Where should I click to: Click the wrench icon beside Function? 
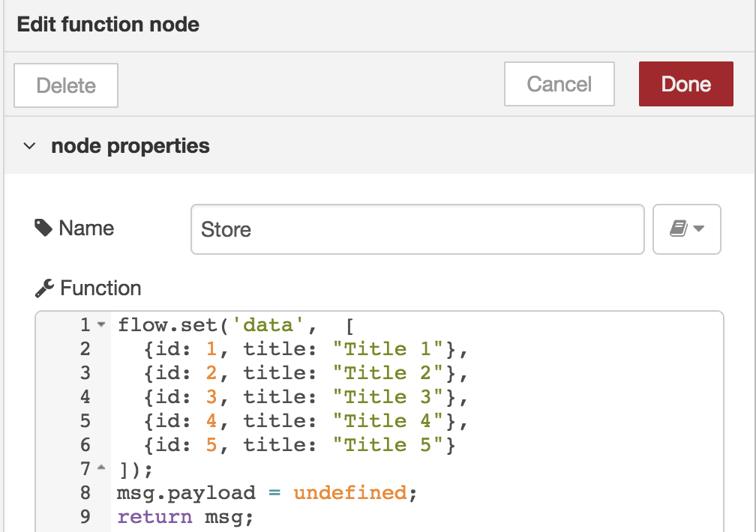44,288
